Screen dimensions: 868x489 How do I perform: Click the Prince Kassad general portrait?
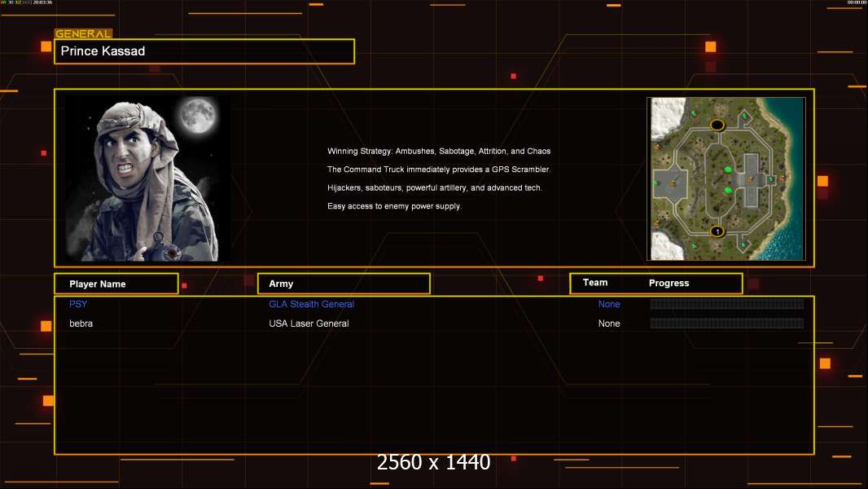click(x=147, y=178)
